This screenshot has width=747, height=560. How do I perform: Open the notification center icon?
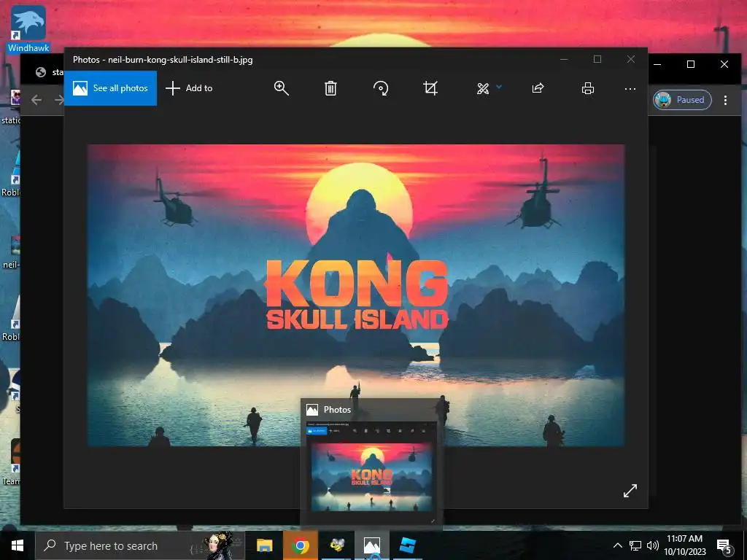724,546
